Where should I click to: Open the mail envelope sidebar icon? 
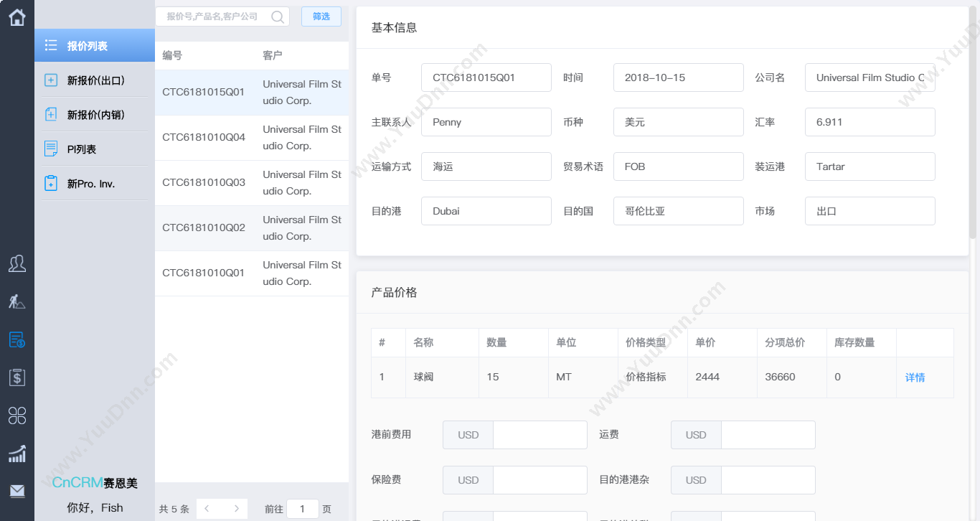[17, 491]
